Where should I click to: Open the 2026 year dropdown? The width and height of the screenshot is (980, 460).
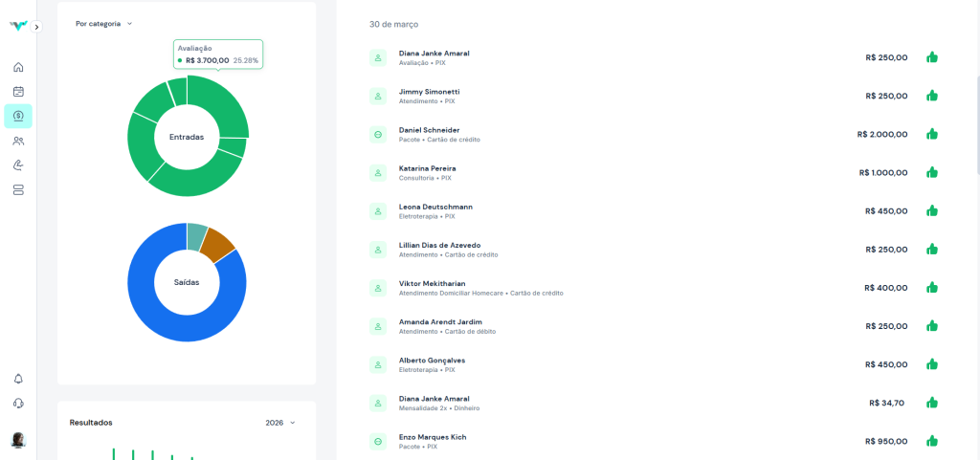point(280,422)
